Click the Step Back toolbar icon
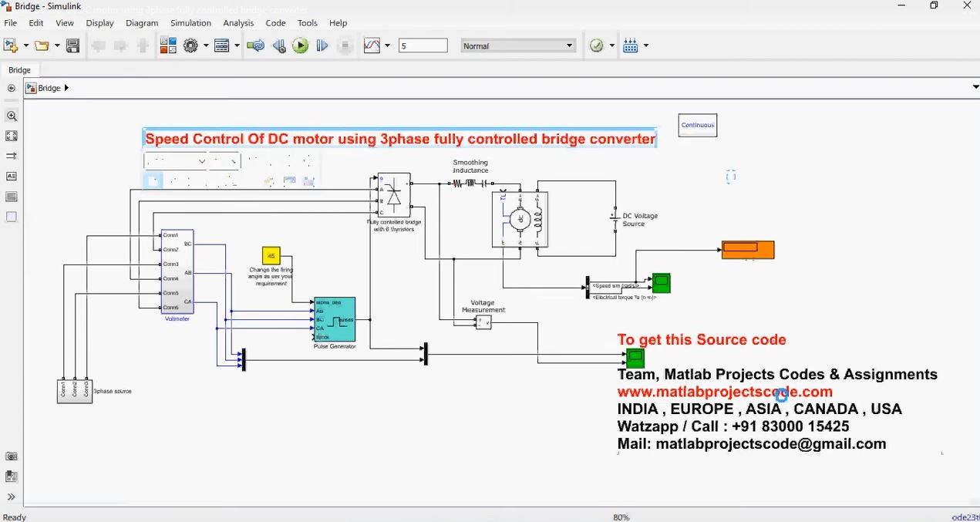This screenshot has width=980, height=522. click(x=279, y=46)
